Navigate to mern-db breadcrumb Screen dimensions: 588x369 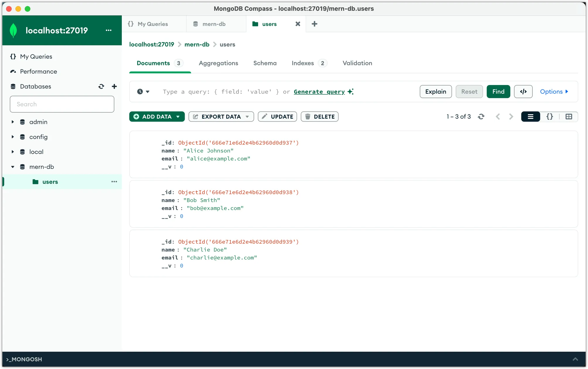197,44
